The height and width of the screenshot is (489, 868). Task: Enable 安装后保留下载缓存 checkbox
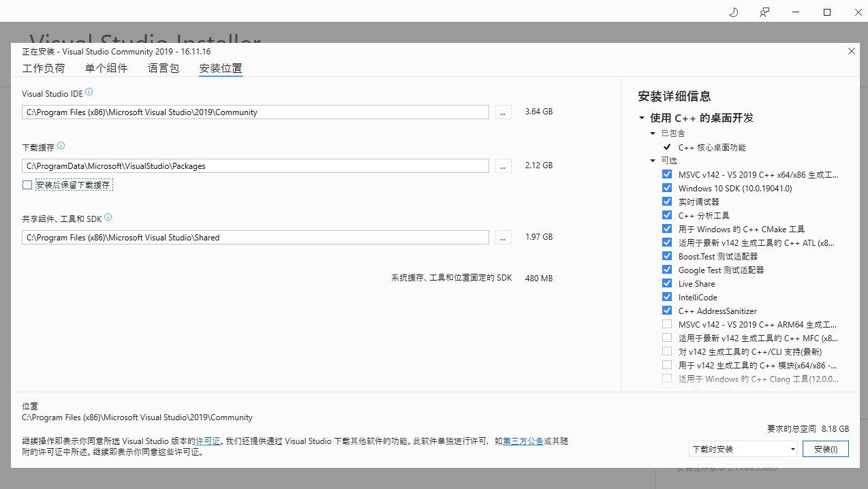point(27,185)
